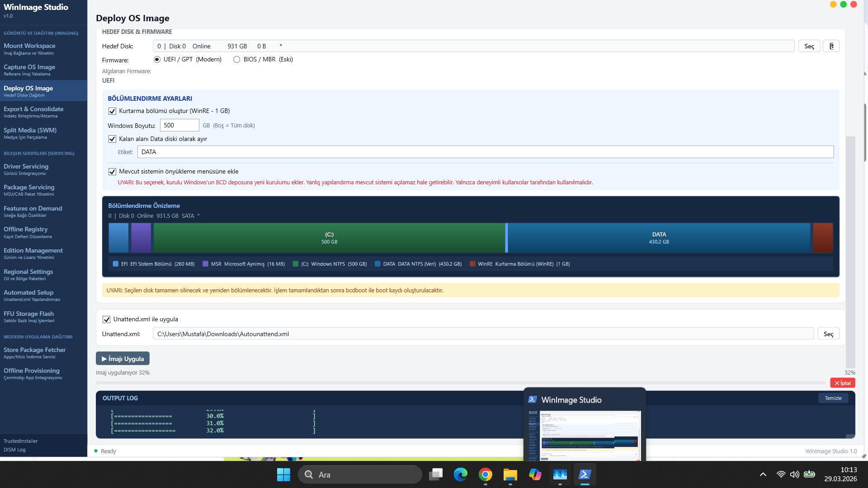Click Windows Boyutu size field
Viewport: 868px width, 488px height.
179,125
